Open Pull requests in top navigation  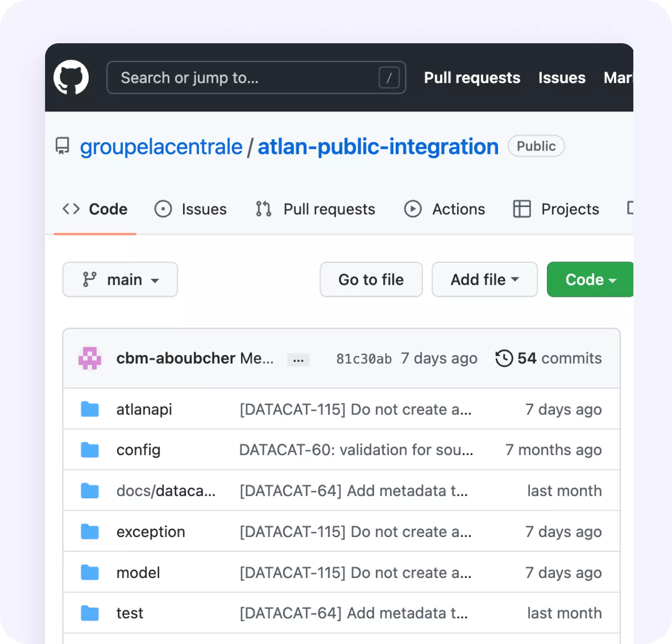[472, 78]
